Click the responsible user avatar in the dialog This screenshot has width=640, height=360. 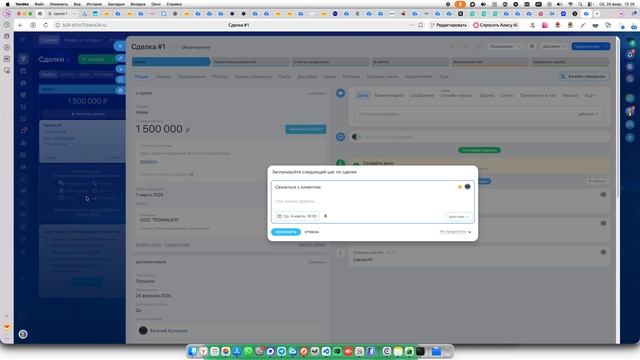click(467, 187)
